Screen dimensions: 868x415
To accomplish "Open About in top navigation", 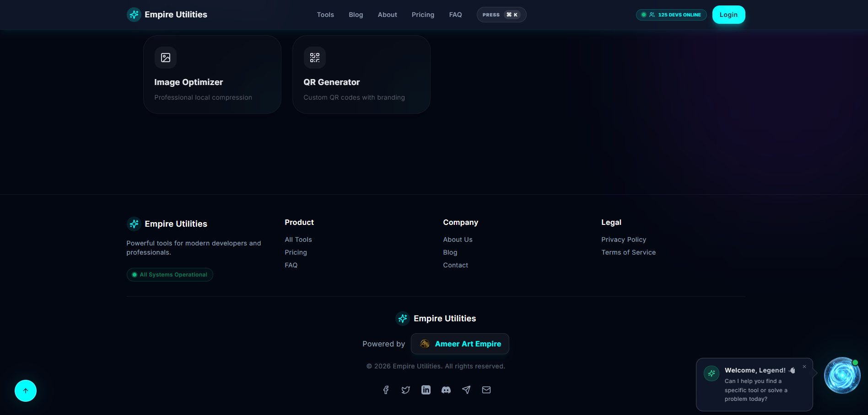I will pos(388,15).
